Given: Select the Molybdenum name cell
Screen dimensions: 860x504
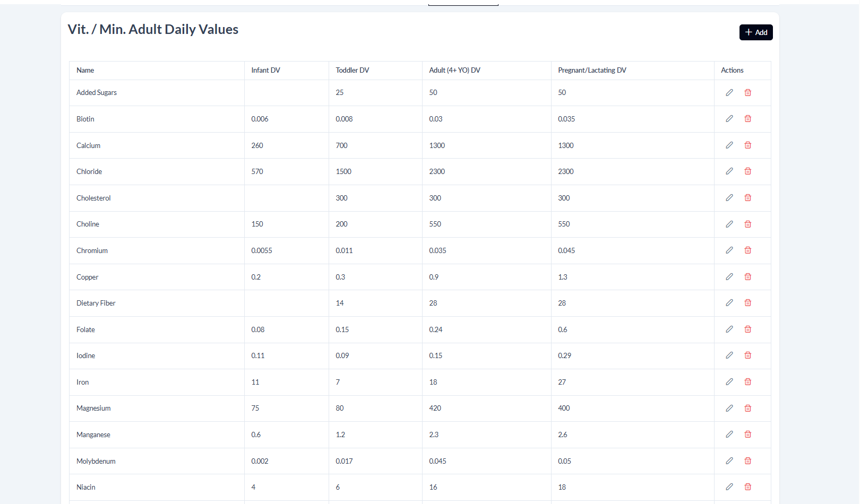Looking at the screenshot, I should pos(157,462).
